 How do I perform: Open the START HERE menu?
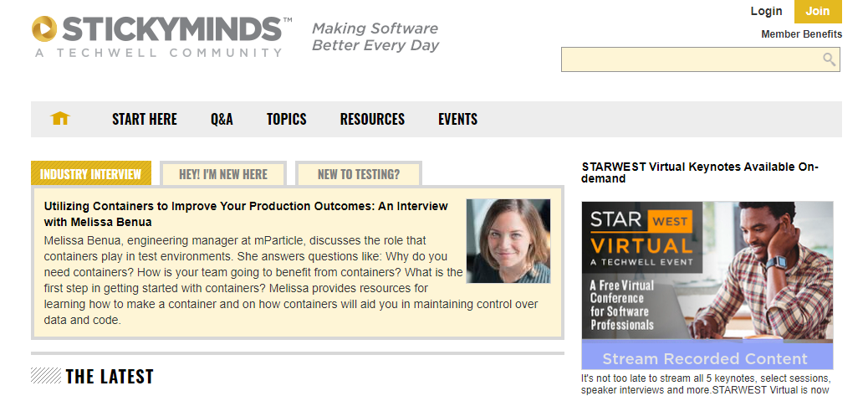coord(145,119)
